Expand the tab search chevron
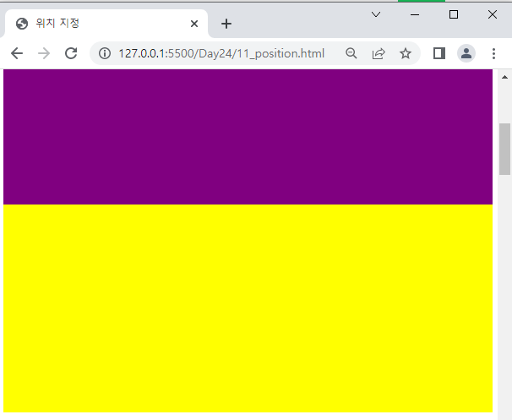 point(376,14)
